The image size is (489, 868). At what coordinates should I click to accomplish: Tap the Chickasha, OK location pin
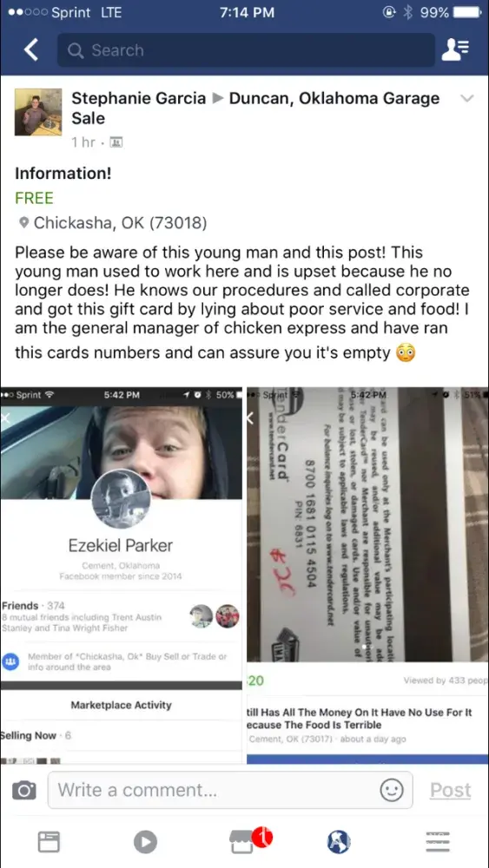(23, 223)
